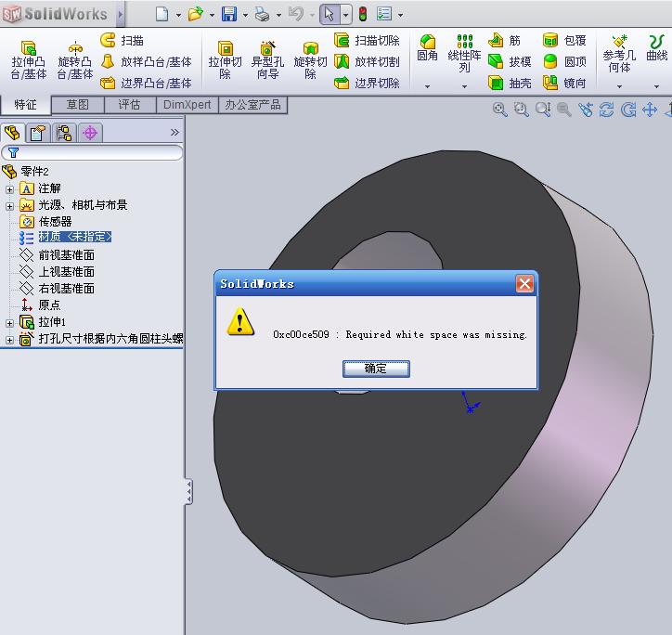Select 前视基准面 plane in the tree

coord(66,255)
